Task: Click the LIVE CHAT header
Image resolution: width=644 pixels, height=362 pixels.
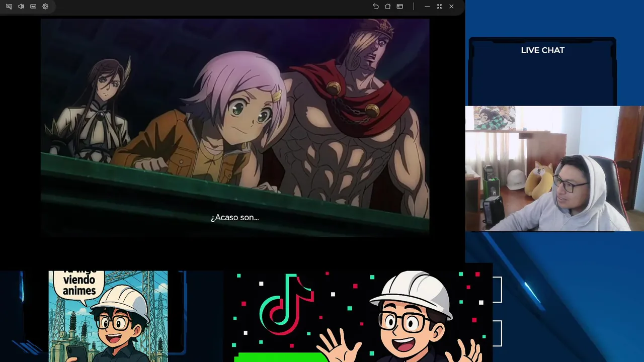Action: pos(542,50)
